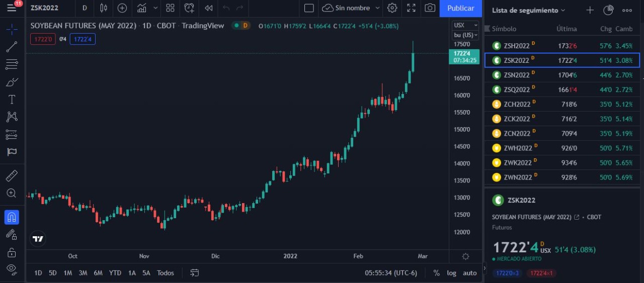Select the crosshair cursor tool

[12, 29]
